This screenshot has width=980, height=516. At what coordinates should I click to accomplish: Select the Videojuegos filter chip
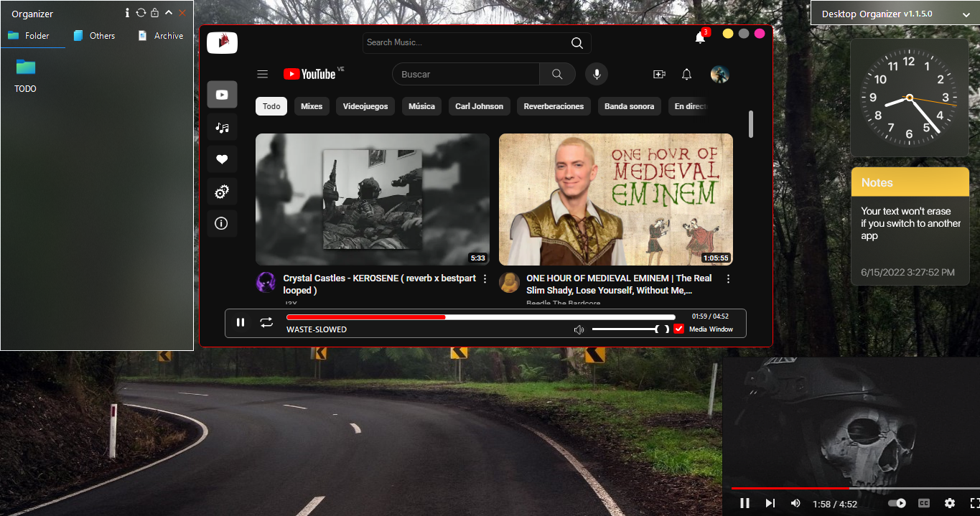365,106
